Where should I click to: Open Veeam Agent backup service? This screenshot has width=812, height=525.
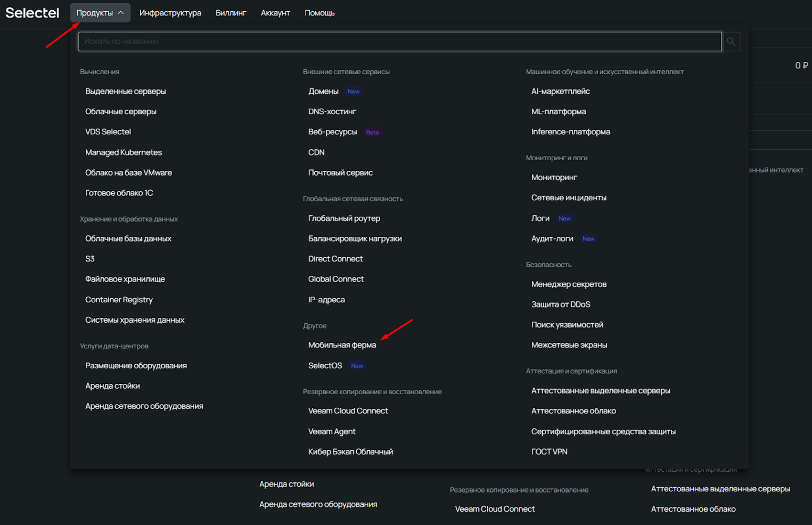[331, 431]
